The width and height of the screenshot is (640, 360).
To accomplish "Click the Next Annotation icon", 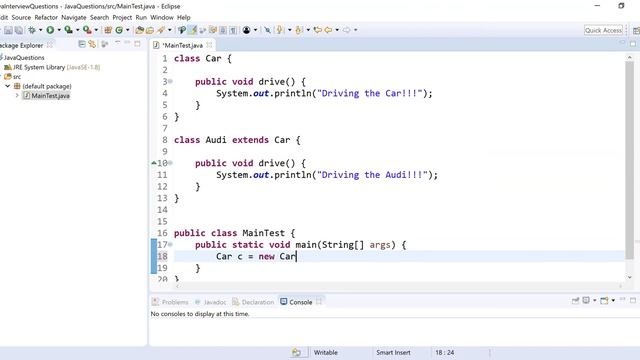I will click(280, 30).
